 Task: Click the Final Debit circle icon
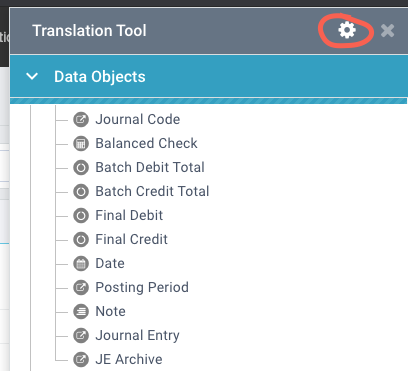pyautogui.click(x=81, y=215)
